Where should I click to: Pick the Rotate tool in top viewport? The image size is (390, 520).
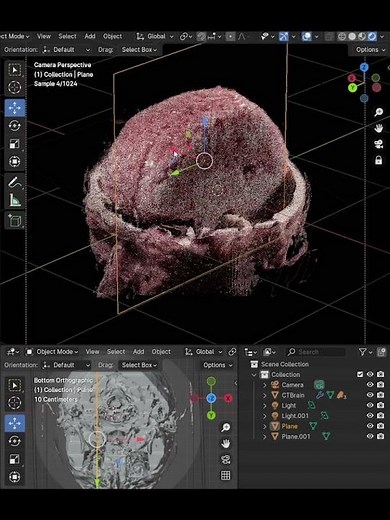click(14, 126)
